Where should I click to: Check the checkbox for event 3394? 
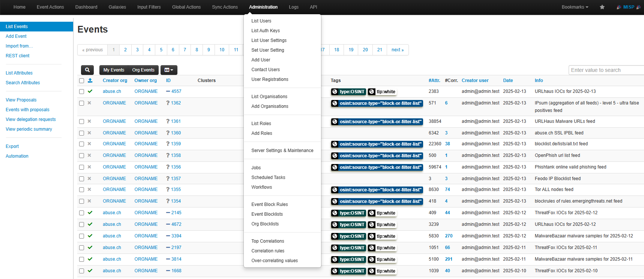pyautogui.click(x=81, y=236)
